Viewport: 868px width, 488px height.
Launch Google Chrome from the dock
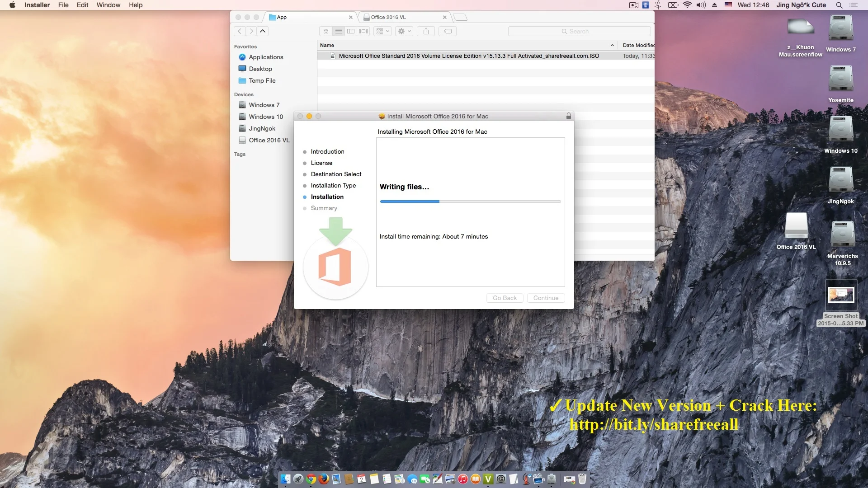[x=311, y=479]
